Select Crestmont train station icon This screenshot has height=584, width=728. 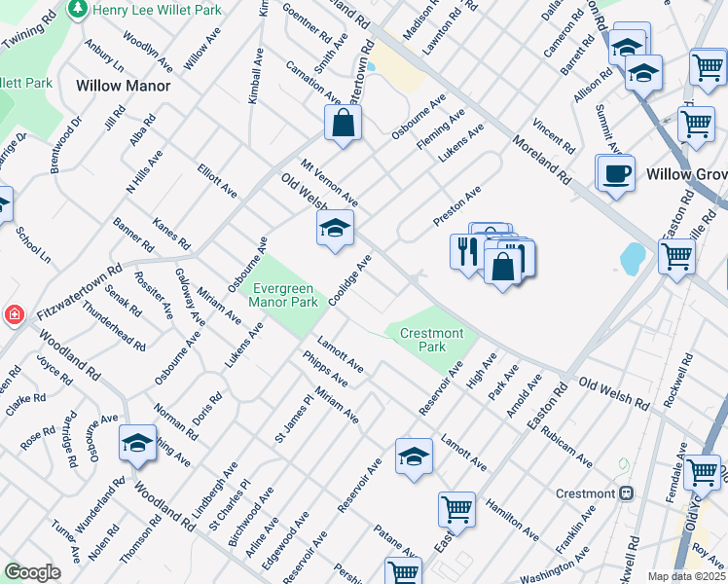click(x=627, y=493)
